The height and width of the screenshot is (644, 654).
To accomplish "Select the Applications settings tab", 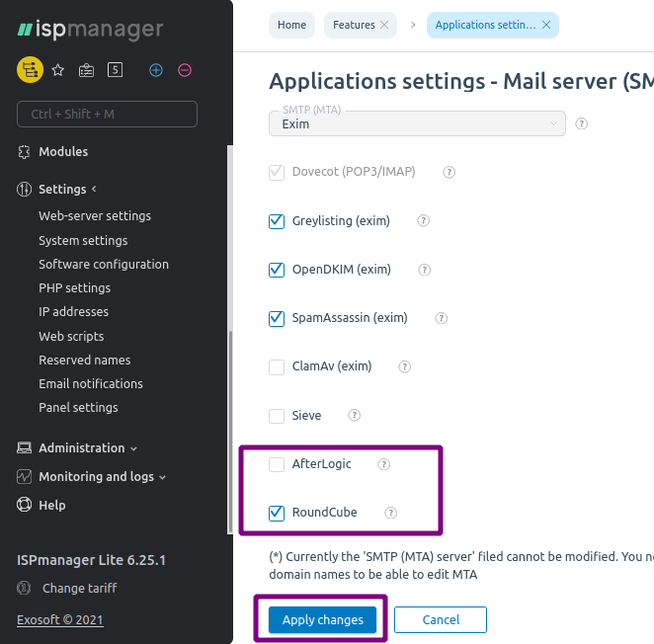I will (485, 25).
